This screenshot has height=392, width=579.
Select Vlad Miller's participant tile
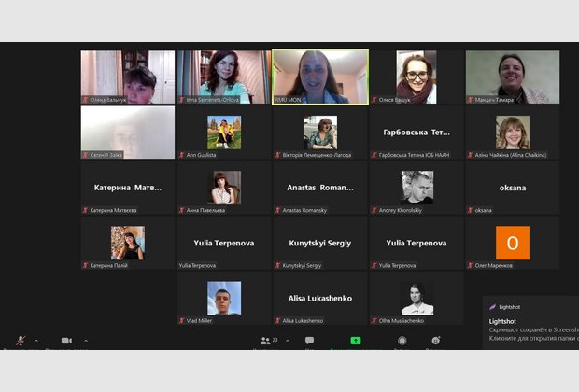(223, 298)
